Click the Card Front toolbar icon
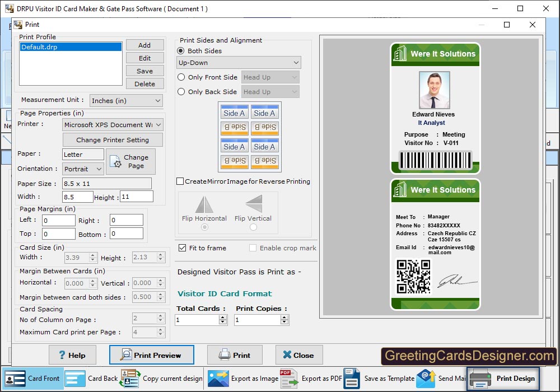 (15, 379)
